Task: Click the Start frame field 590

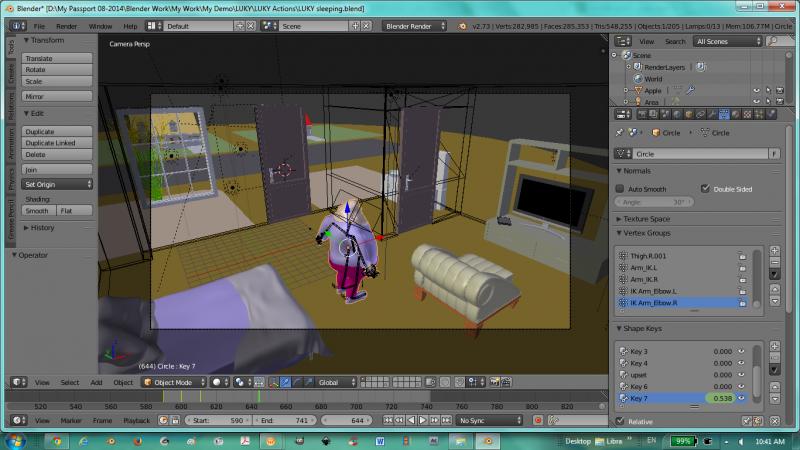Action: [218, 420]
